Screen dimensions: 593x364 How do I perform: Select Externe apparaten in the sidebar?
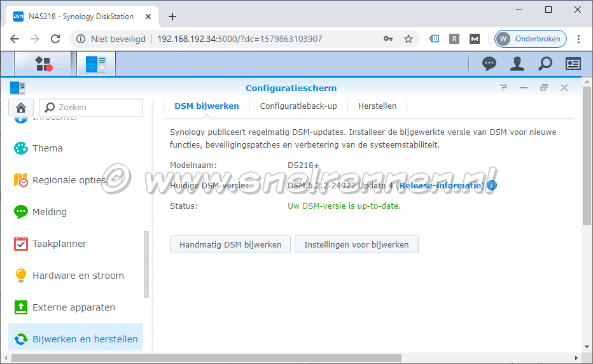click(76, 307)
